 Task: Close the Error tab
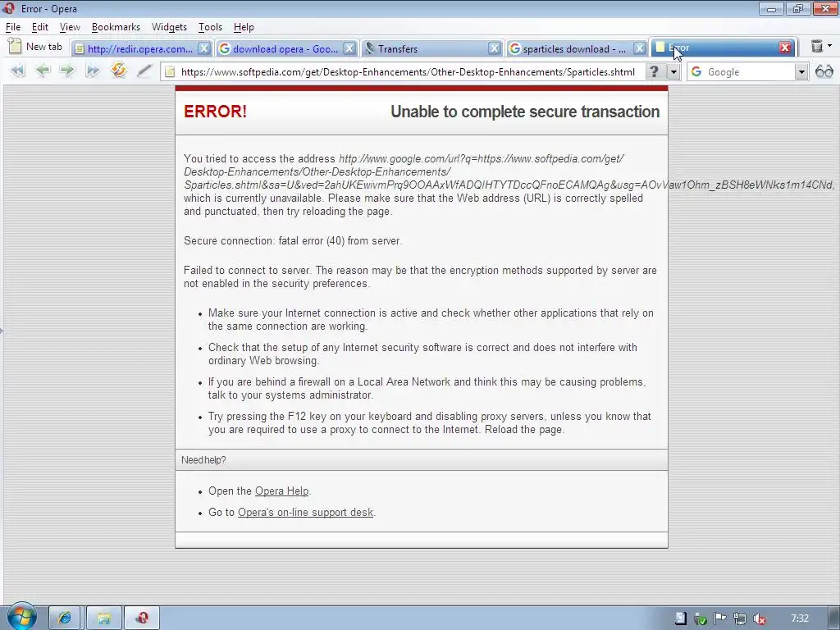pos(785,47)
